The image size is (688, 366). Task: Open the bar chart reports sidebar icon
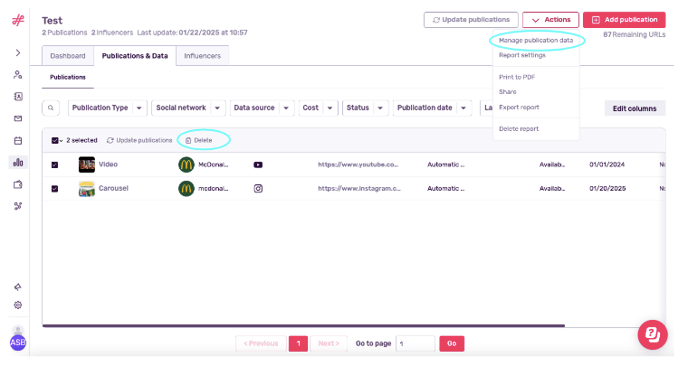[18, 162]
